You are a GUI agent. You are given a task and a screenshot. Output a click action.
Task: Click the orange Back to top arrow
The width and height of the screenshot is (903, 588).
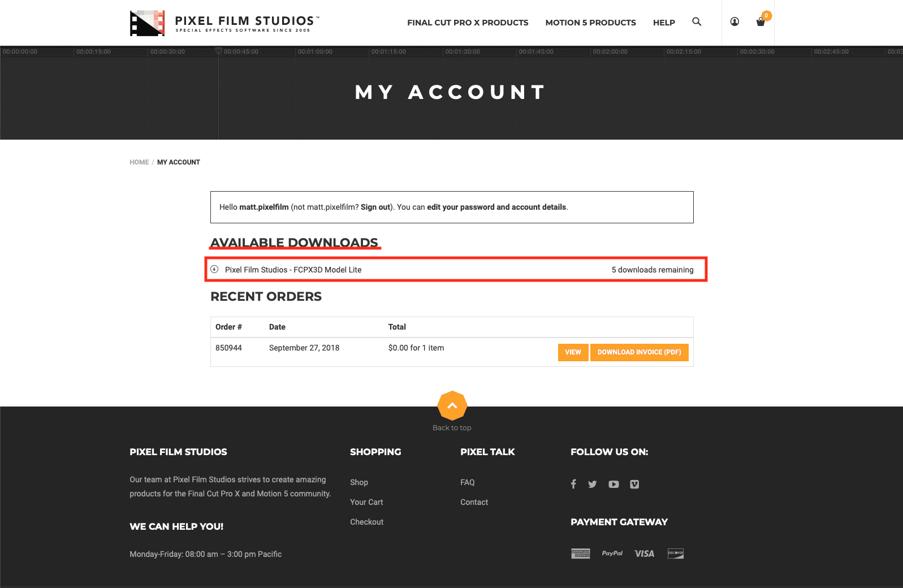(x=452, y=405)
